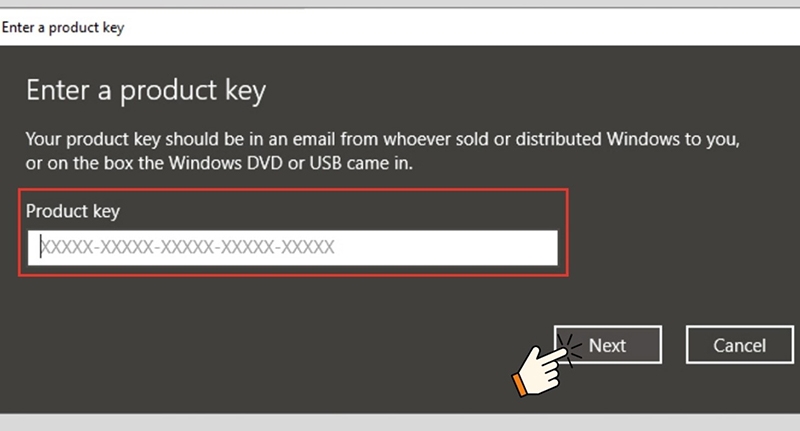Viewport: 800px width, 431px height.
Task: Click the large "Enter a product key" heading
Action: click(146, 92)
